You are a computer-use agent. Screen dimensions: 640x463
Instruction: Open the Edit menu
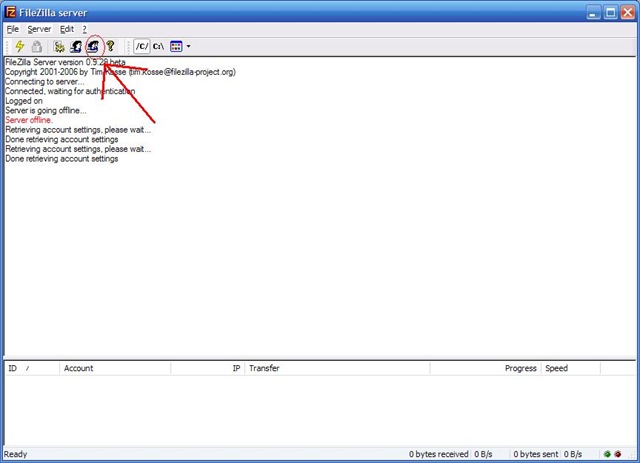pyautogui.click(x=67, y=29)
